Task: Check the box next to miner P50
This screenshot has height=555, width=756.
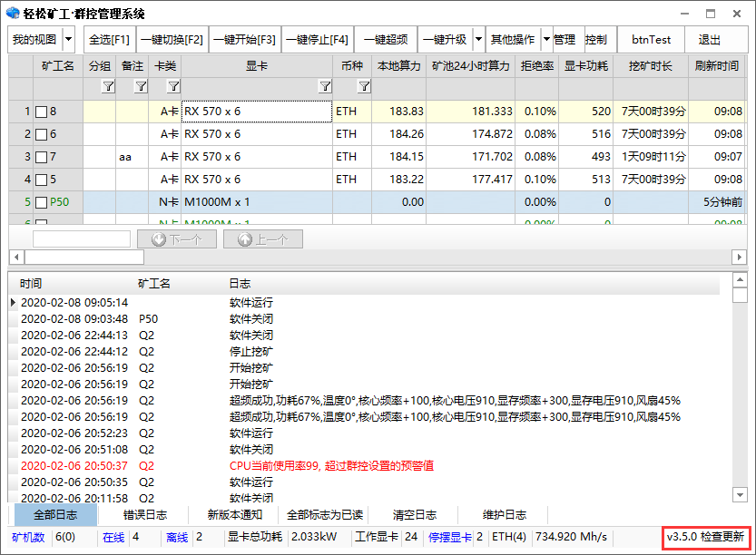Action: point(41,202)
